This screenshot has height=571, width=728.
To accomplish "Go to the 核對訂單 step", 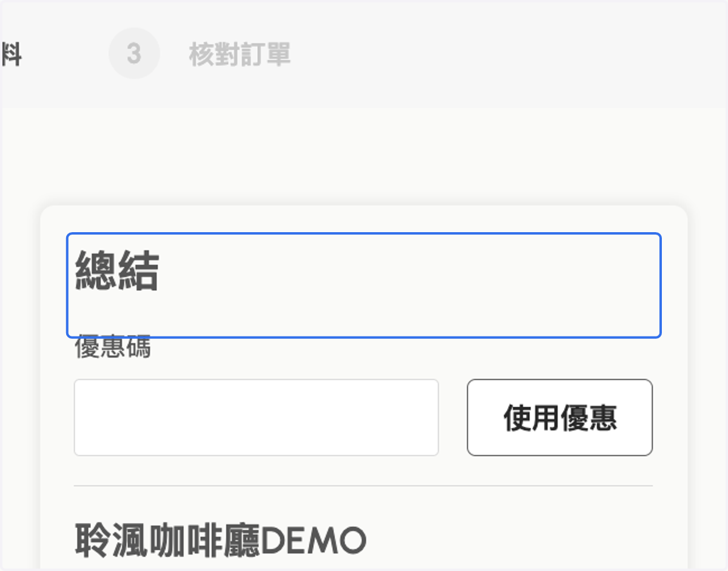I will [x=240, y=55].
